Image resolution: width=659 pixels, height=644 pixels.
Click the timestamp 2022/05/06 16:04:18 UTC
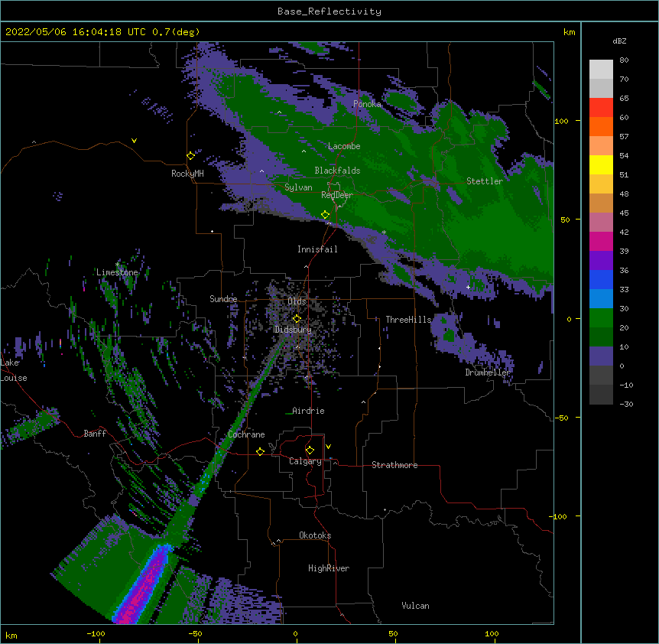tap(76, 32)
